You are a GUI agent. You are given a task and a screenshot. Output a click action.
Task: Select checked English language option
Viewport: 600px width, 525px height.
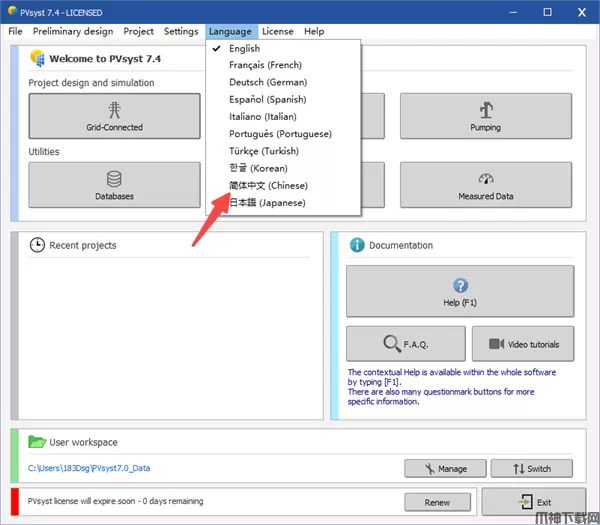click(x=244, y=48)
